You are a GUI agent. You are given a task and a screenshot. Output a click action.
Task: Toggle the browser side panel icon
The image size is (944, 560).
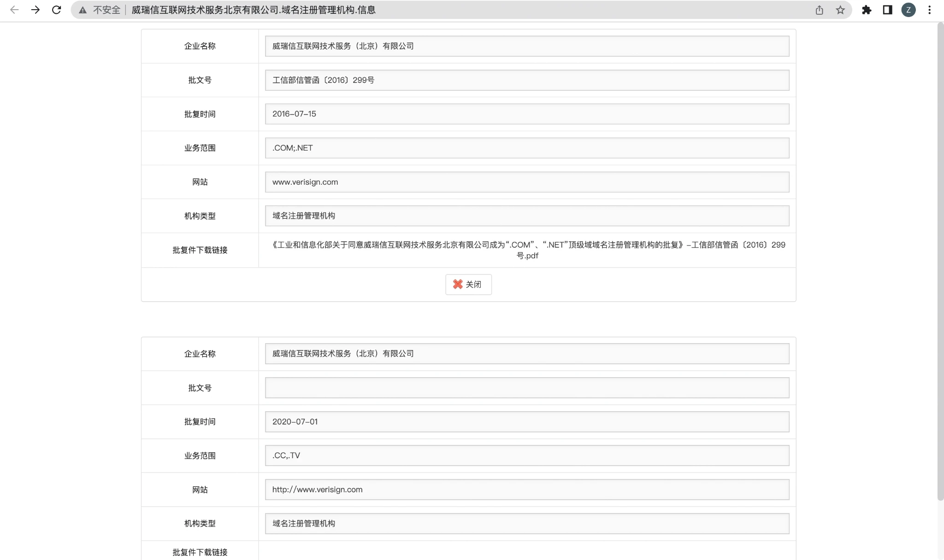coord(887,10)
